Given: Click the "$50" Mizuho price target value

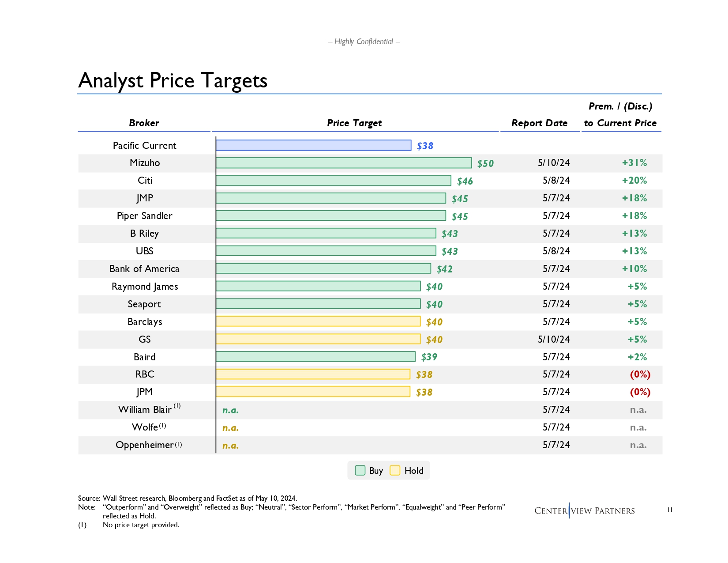Looking at the screenshot, I should click(x=485, y=163).
